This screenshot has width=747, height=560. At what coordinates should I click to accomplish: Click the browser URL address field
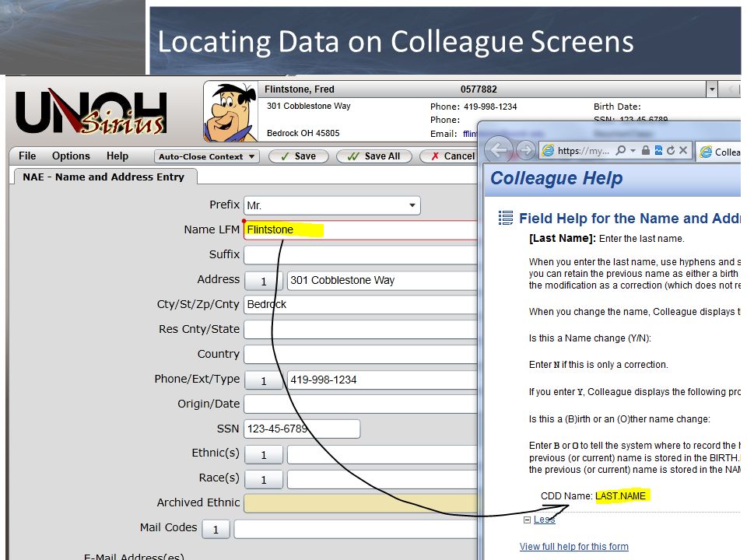(x=583, y=150)
